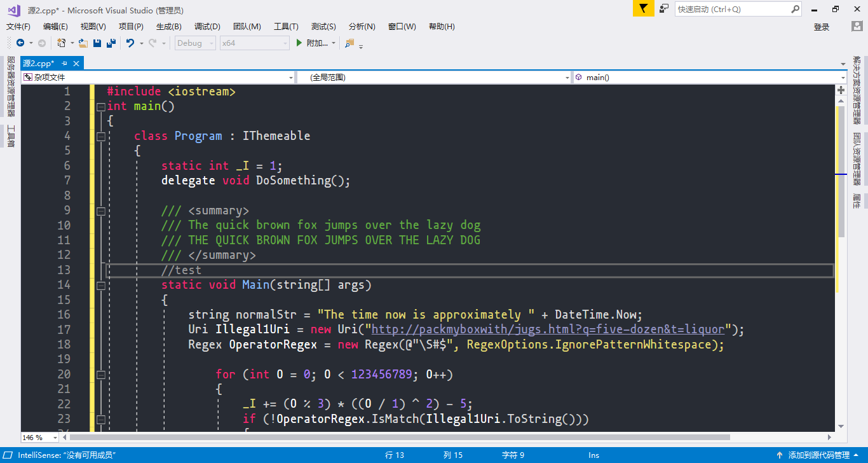
Task: Open the 工具(T) menu
Action: tap(286, 27)
